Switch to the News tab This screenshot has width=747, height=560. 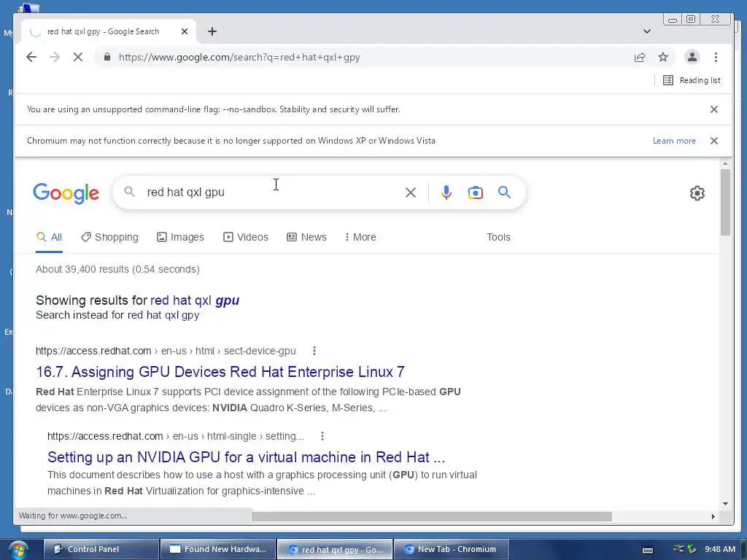click(306, 237)
